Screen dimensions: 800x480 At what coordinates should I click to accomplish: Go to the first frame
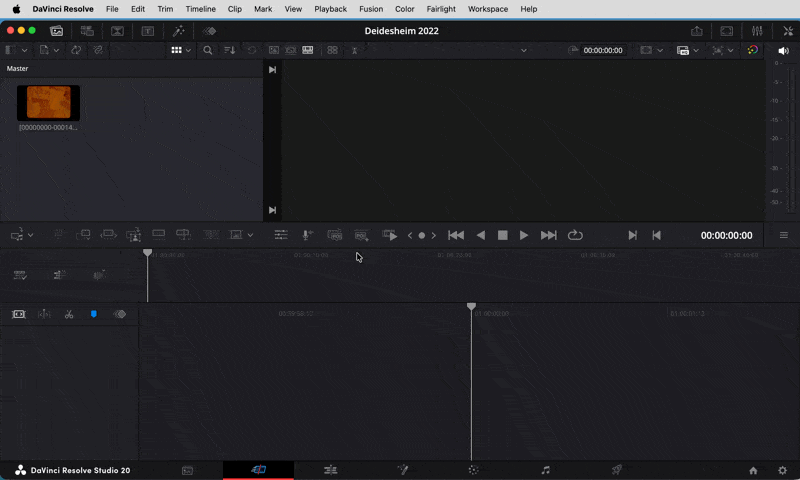[456, 235]
